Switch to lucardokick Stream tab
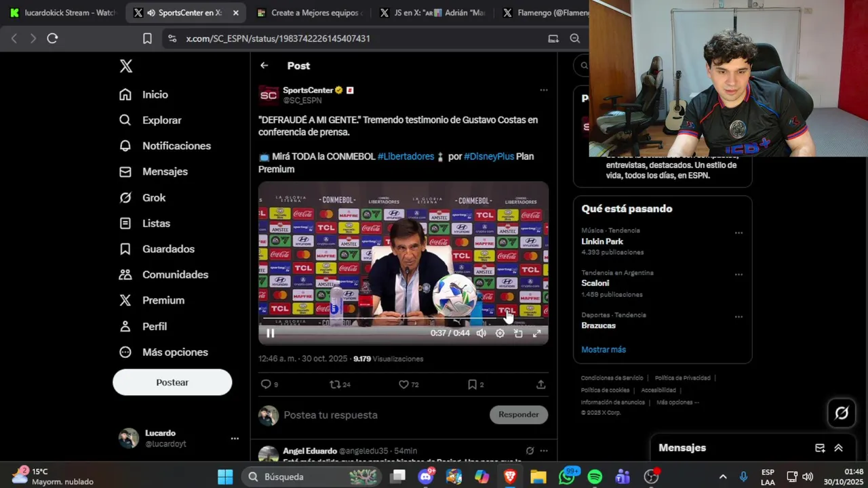Viewport: 868px width, 488px height. point(63,13)
